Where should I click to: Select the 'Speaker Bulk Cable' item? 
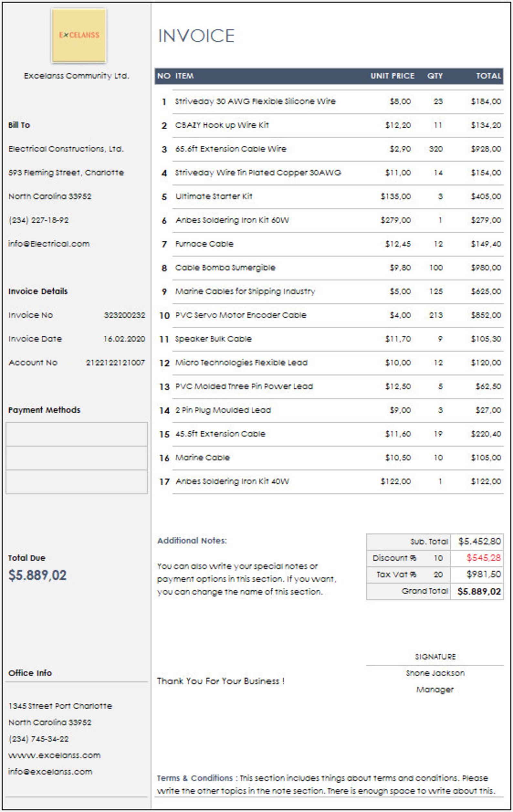tap(213, 339)
